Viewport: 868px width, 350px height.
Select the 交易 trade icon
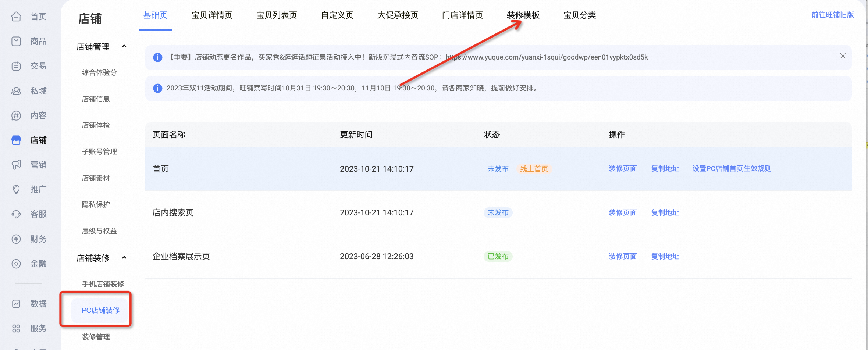[x=16, y=66]
